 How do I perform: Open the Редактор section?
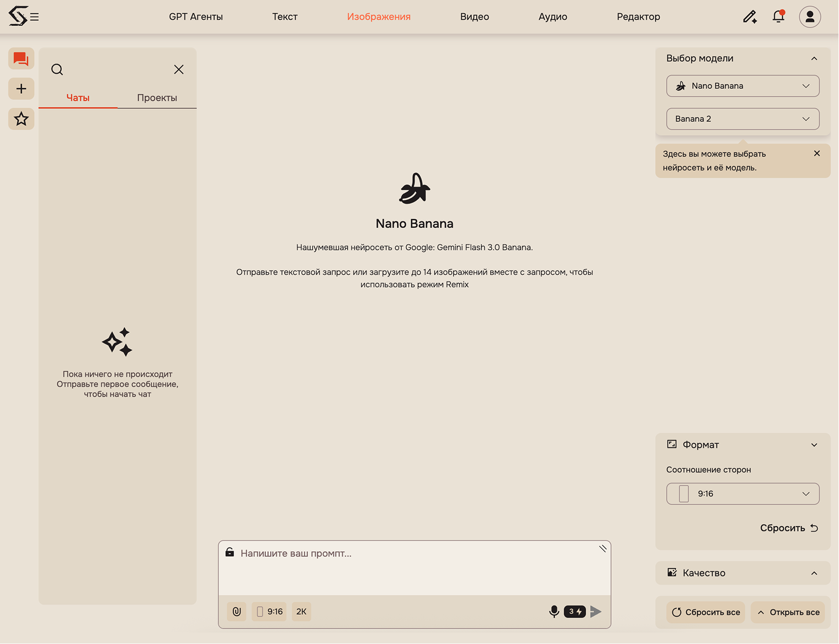click(639, 17)
